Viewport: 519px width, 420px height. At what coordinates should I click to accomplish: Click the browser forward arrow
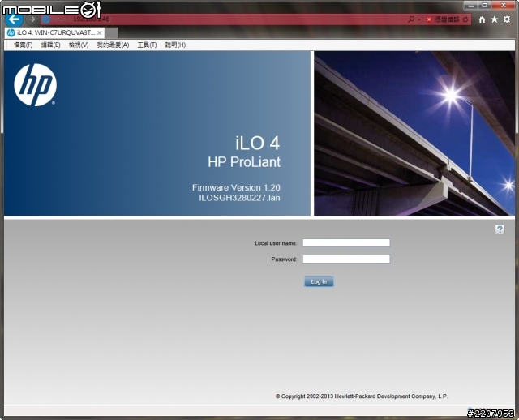[x=32, y=19]
